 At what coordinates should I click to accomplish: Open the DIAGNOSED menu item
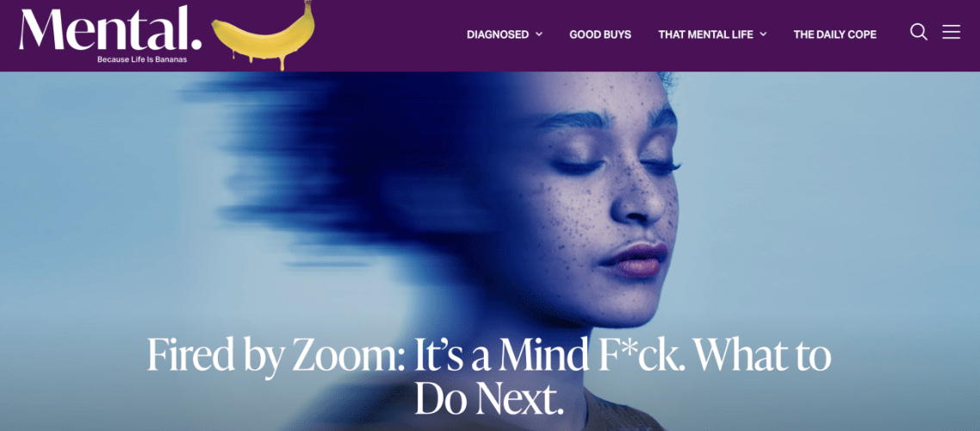(498, 34)
